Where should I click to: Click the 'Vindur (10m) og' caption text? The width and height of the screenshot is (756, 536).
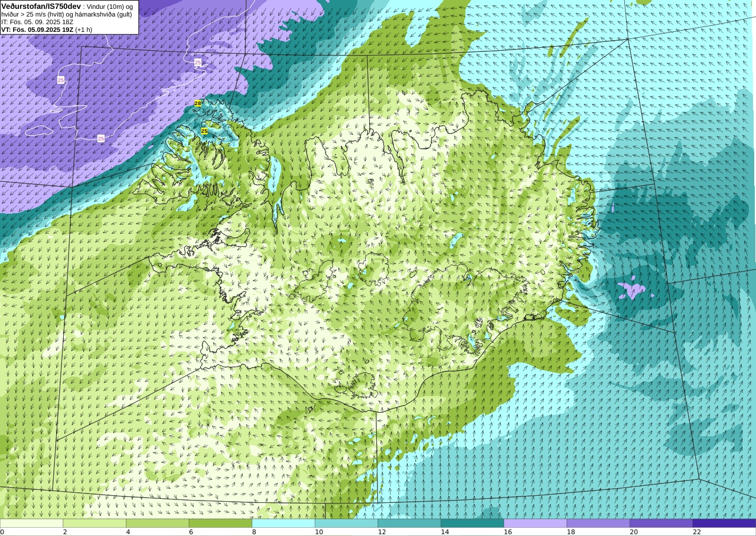tap(109, 6)
